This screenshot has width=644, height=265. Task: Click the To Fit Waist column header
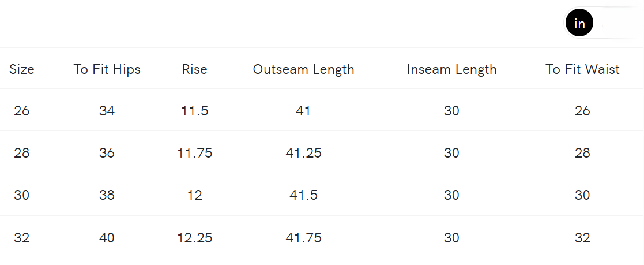[x=582, y=69]
